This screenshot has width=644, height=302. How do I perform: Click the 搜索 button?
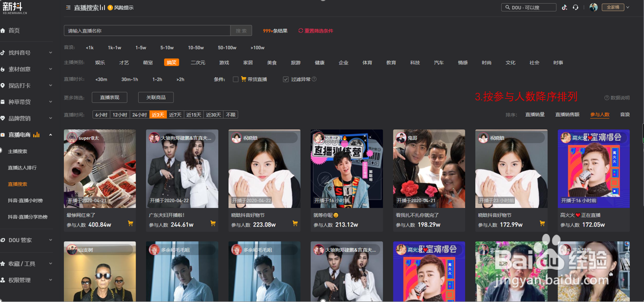241,31
